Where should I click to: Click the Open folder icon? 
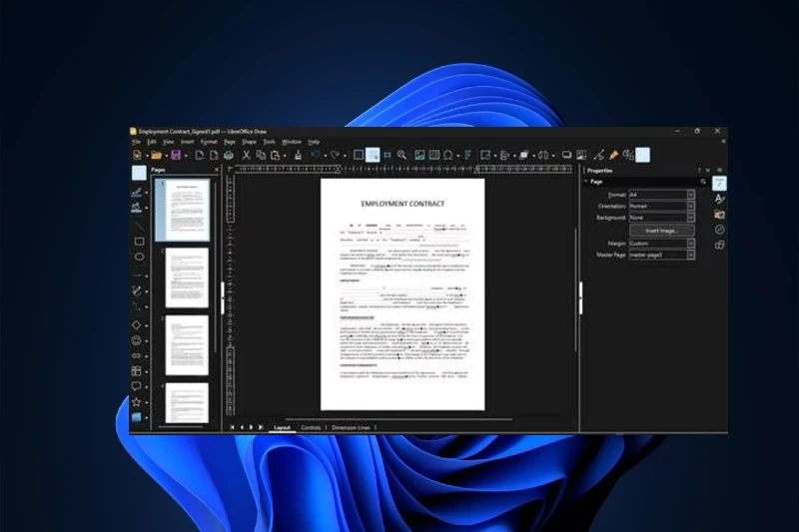(156, 155)
